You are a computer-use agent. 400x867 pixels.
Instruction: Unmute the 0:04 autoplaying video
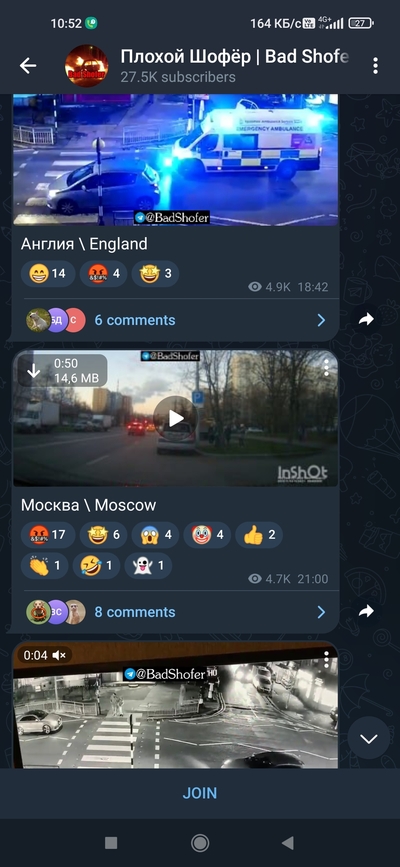coord(59,655)
